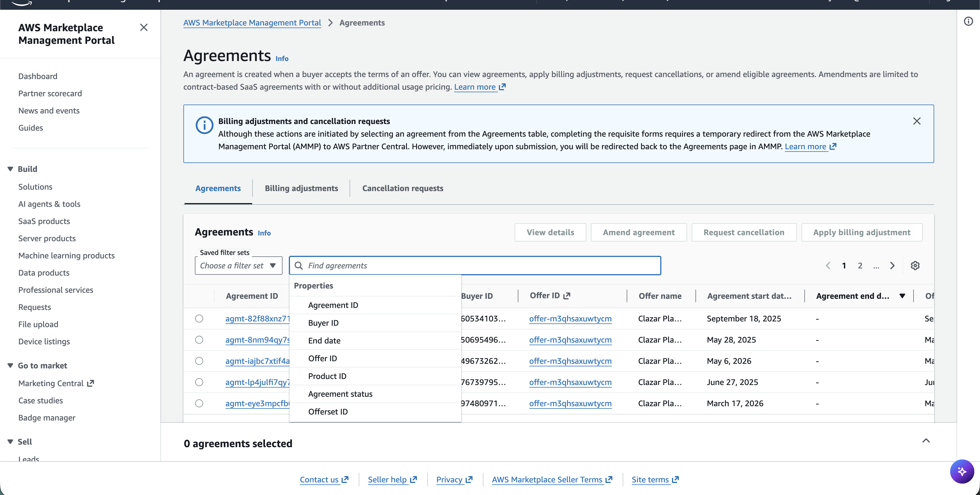Choose Buyer ID filter property
Screen dimensions: 980x495
click(375, 323)
